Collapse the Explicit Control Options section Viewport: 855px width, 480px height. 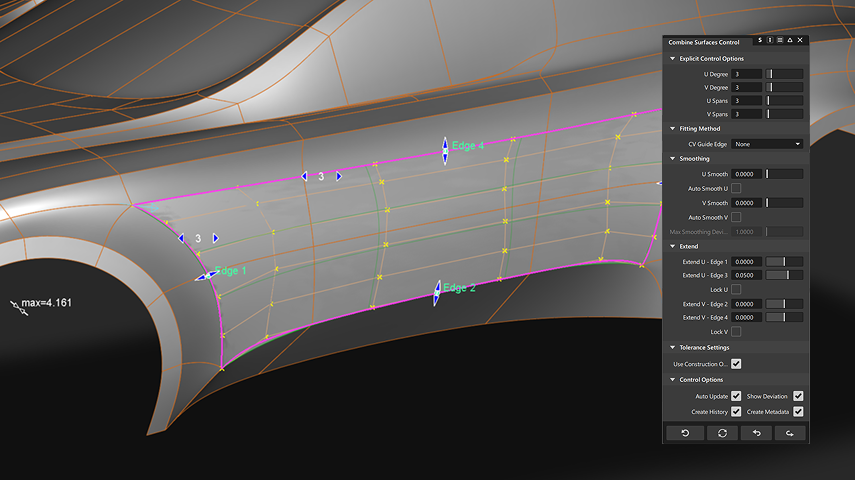pos(672,58)
